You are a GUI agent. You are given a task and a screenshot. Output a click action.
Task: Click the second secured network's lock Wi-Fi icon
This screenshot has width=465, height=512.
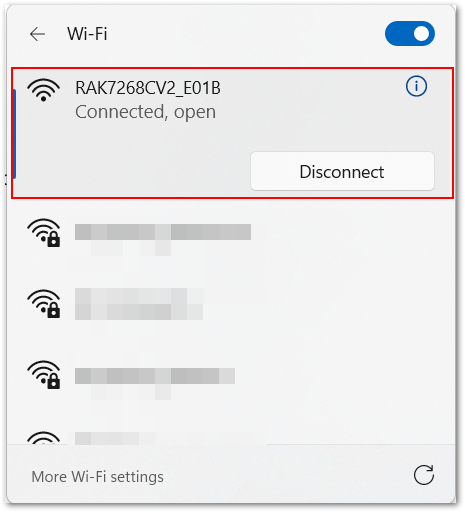(x=44, y=304)
